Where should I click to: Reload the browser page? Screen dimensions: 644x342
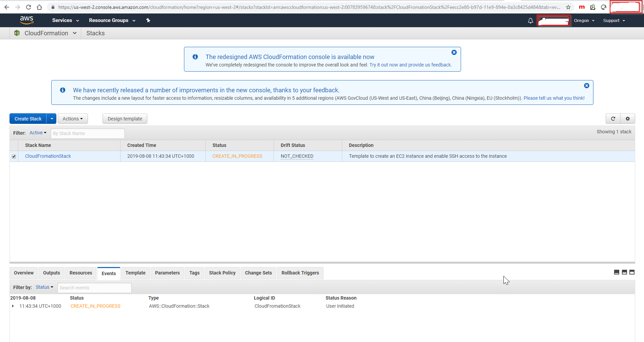tap(29, 7)
